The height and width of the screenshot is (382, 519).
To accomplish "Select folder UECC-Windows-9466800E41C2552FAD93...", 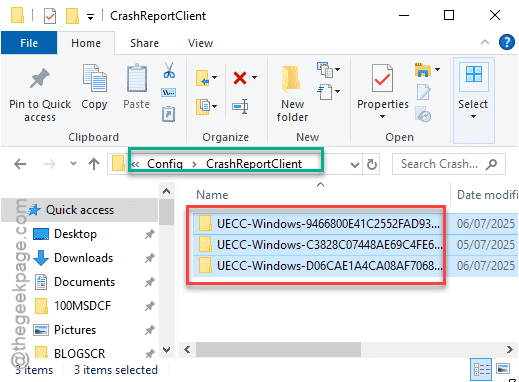I will [328, 223].
